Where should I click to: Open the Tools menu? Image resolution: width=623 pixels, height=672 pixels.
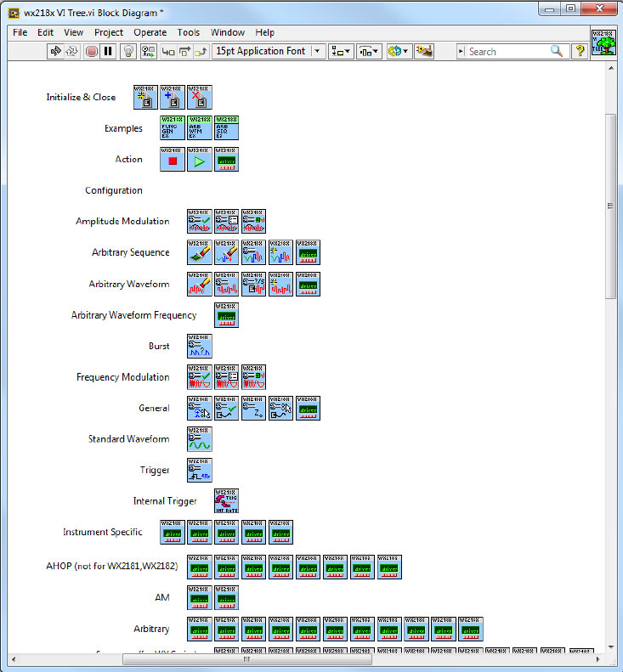(x=188, y=32)
